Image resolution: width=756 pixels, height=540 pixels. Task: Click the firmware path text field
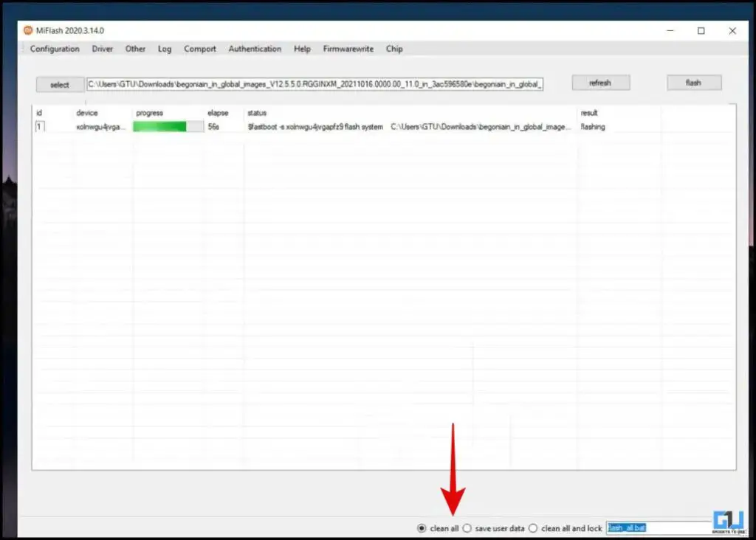[x=315, y=84]
